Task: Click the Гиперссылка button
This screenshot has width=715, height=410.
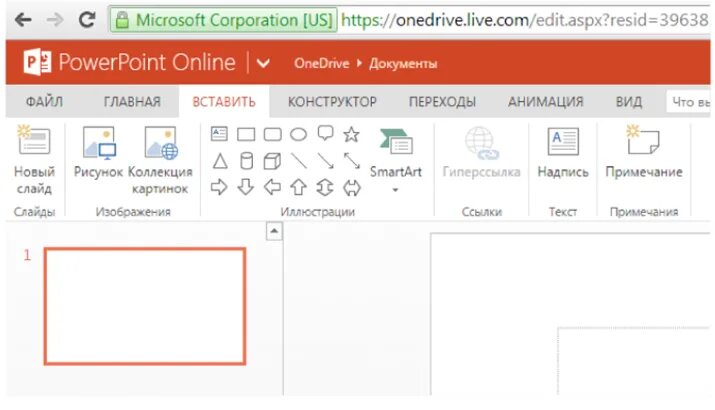Action: tap(482, 152)
